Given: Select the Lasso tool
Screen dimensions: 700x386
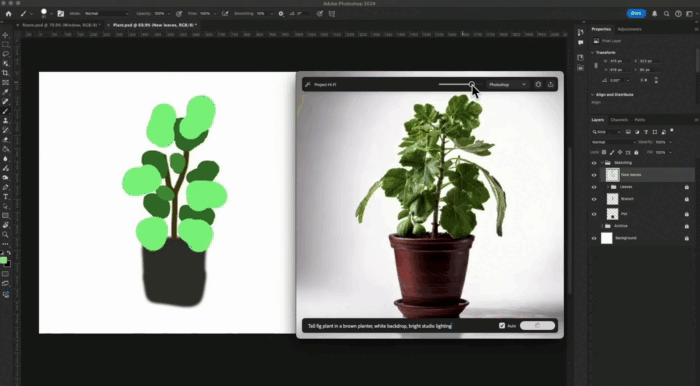Looking at the screenshot, I should (5, 54).
